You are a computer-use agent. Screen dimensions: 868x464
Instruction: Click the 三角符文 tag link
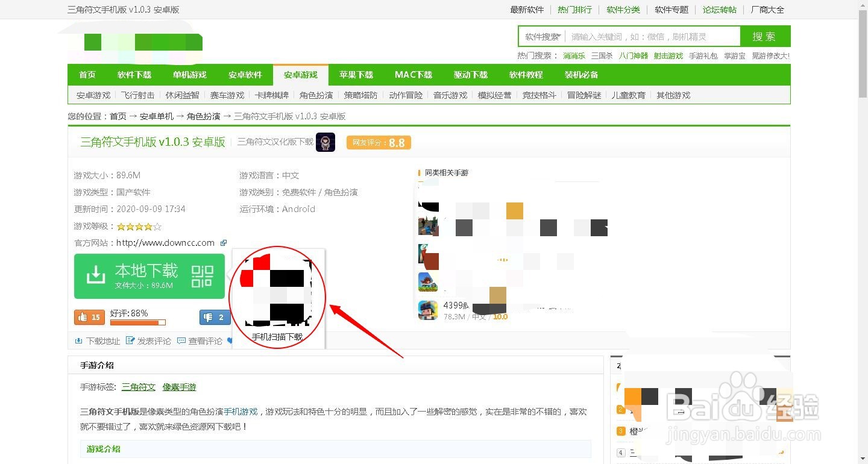[x=139, y=387]
